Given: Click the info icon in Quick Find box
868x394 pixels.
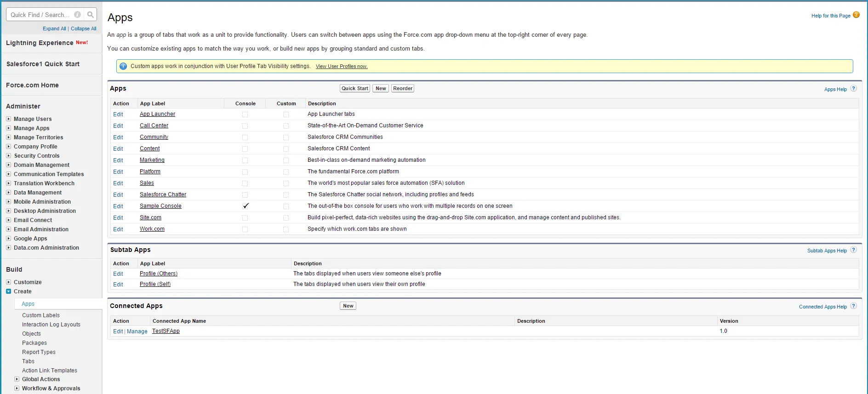Looking at the screenshot, I should 77,15.
